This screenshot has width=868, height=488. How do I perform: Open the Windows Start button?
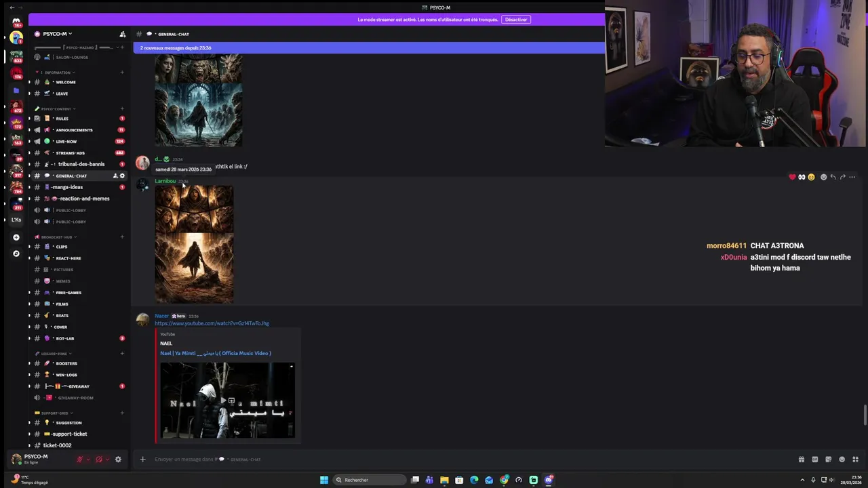pyautogui.click(x=324, y=480)
